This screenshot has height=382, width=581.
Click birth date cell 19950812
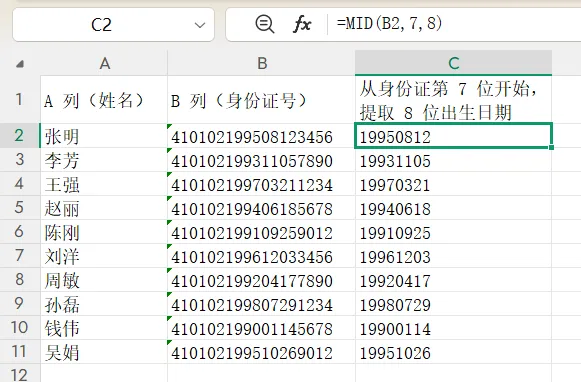point(454,136)
